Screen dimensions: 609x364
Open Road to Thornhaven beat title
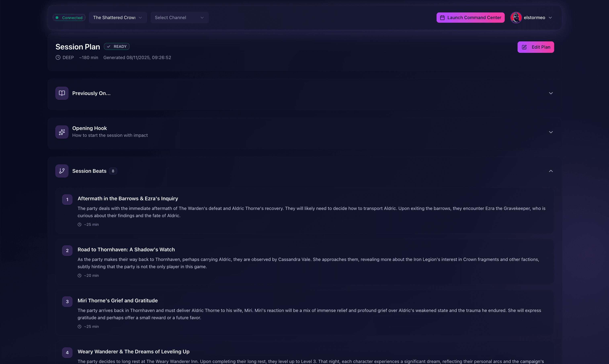[x=126, y=249]
